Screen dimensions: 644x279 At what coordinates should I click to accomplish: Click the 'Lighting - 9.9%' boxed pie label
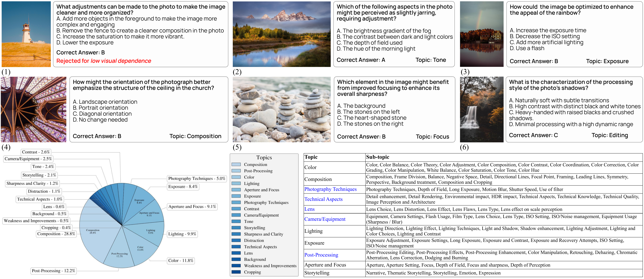pyautogui.click(x=182, y=234)
